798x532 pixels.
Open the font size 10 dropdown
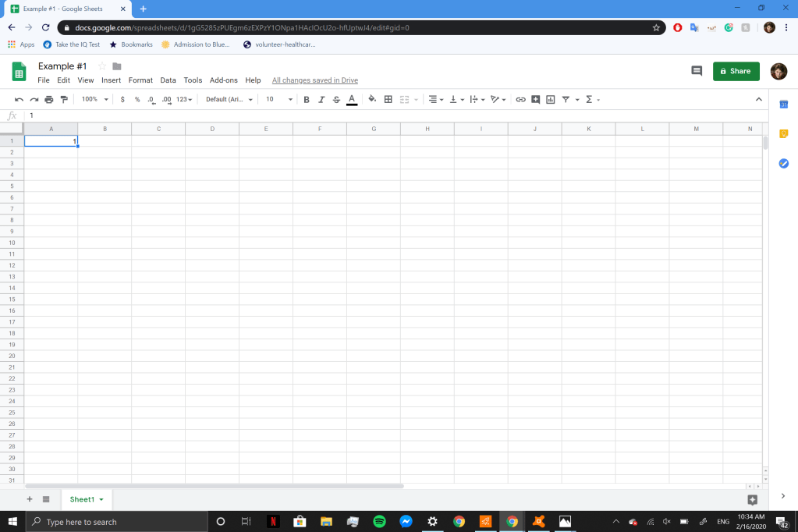point(278,100)
